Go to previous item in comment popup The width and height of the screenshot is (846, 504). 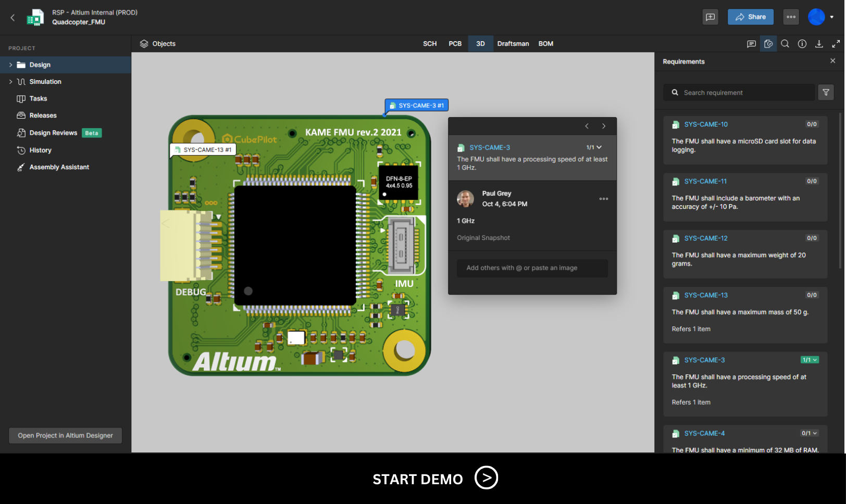coord(587,126)
